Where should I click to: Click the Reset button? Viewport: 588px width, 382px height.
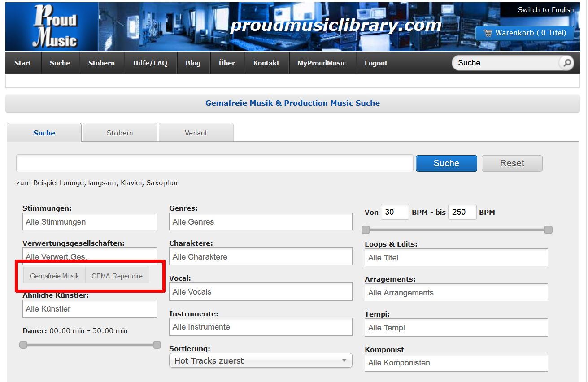[512, 163]
